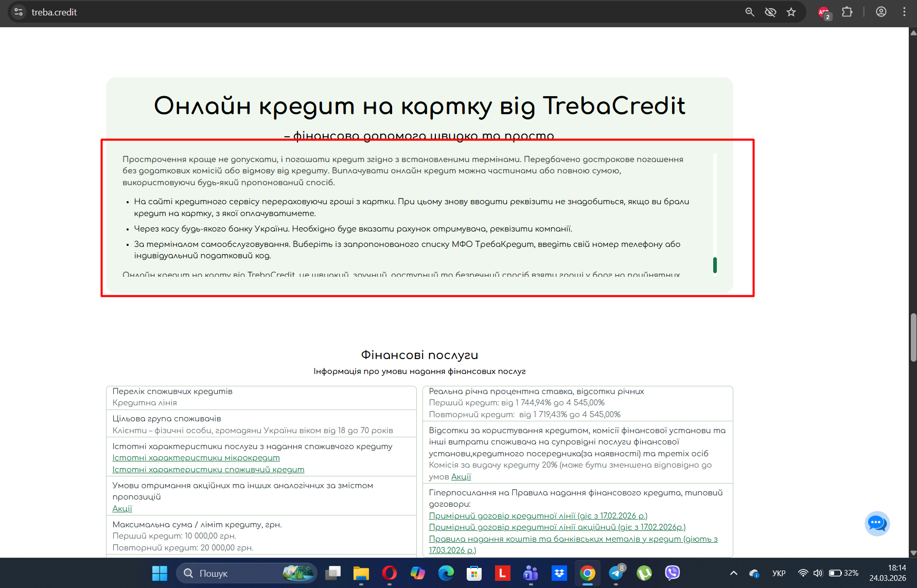The width and height of the screenshot is (917, 588).
Task: Click the Кредитна лінія value text
Action: point(145,403)
